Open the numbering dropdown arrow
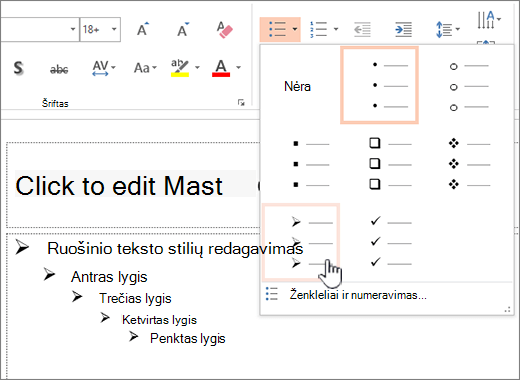The width and height of the screenshot is (520, 380). (x=336, y=29)
